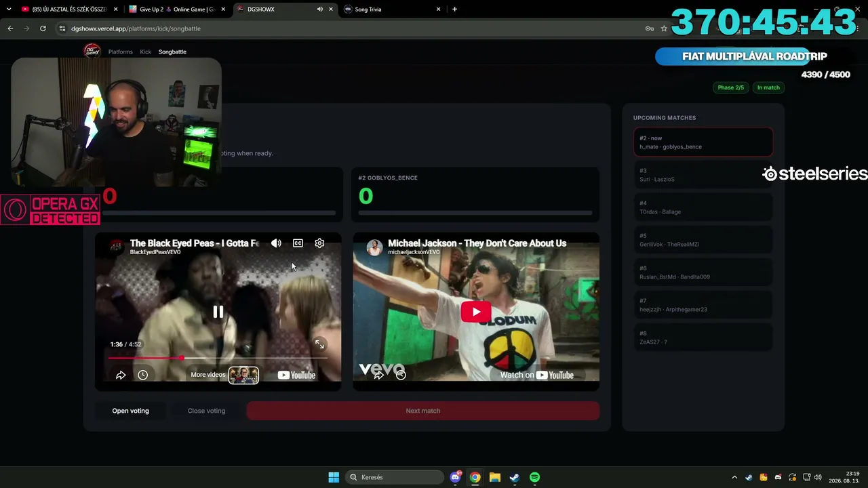Click Watch on YouTube for Michael Jackson video
The height and width of the screenshot is (488, 868).
click(x=537, y=375)
